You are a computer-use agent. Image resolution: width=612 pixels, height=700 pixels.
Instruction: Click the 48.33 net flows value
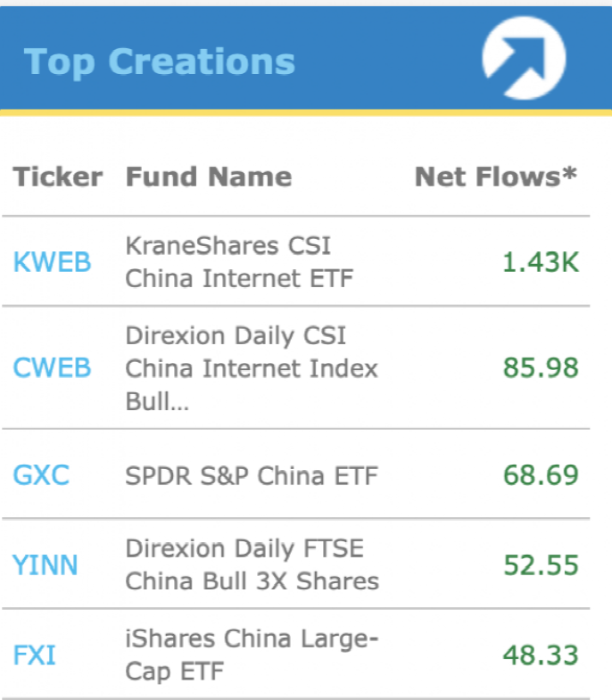coord(541,655)
